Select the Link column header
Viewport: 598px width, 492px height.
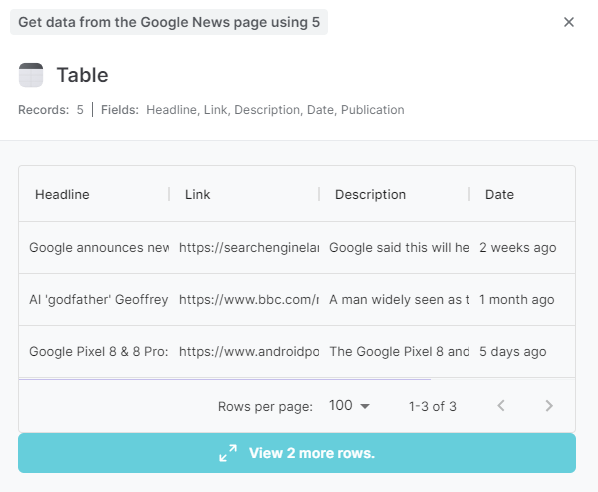click(198, 195)
